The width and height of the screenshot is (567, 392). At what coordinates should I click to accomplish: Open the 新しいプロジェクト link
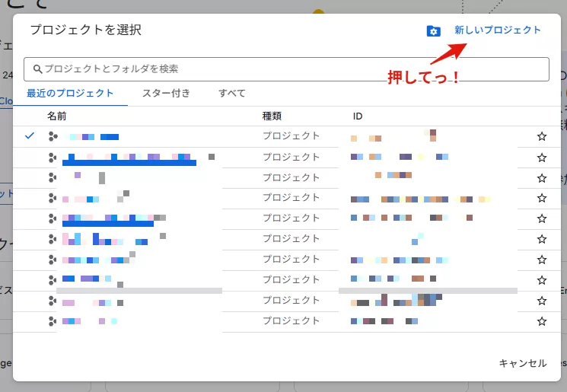coord(497,30)
